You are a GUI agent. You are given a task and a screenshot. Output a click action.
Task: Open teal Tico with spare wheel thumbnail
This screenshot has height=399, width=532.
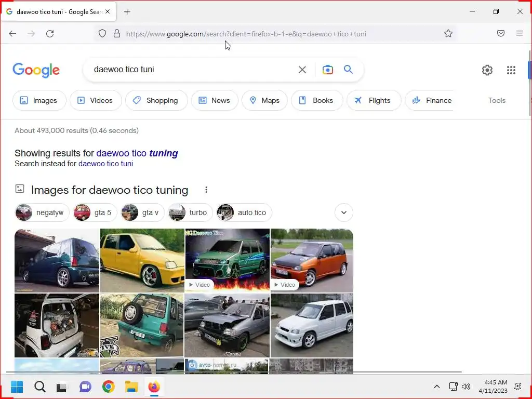142,325
